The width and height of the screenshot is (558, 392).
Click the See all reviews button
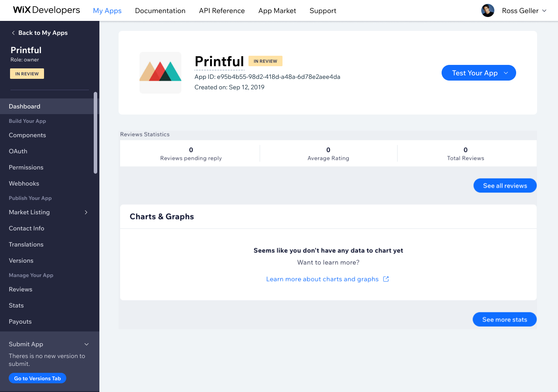(x=505, y=186)
